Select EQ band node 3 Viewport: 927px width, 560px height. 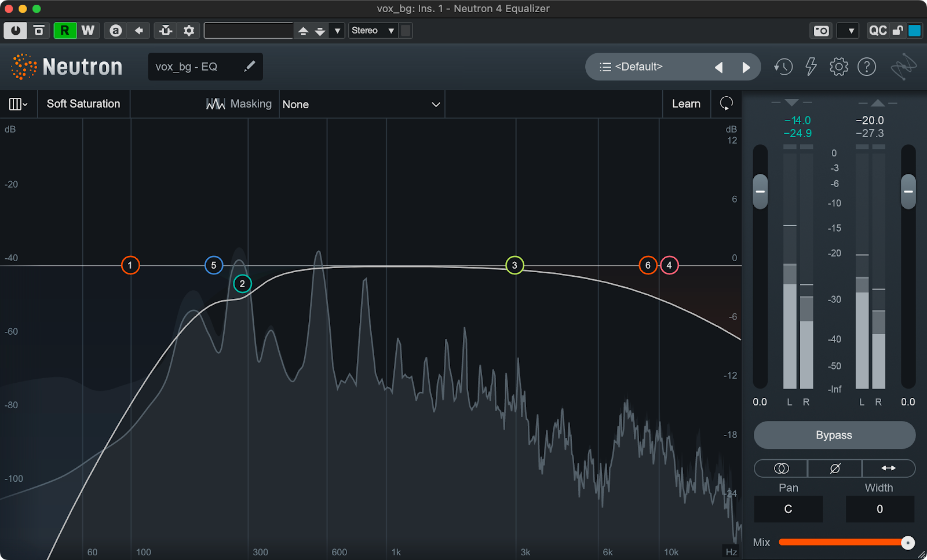pyautogui.click(x=514, y=265)
